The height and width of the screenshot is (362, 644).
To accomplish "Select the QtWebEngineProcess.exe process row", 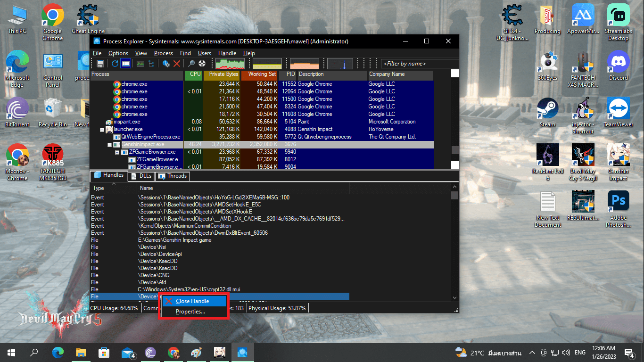I will pos(262,137).
